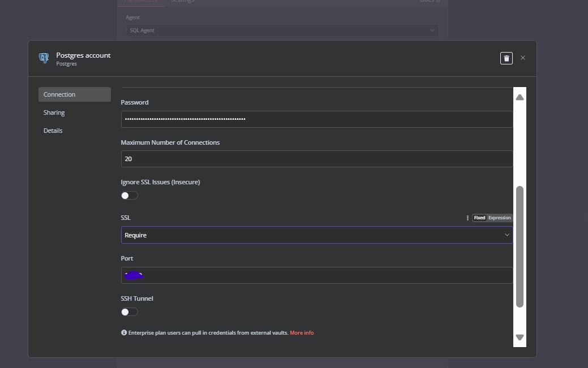The height and width of the screenshot is (368, 588).
Task: Click the SSH Tunnel label
Action: pos(137,298)
